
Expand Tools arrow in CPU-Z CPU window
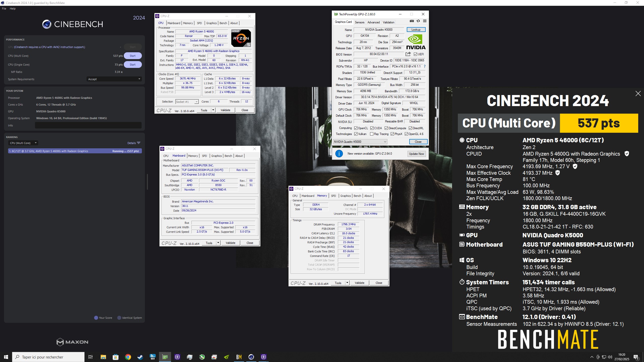tap(213, 110)
